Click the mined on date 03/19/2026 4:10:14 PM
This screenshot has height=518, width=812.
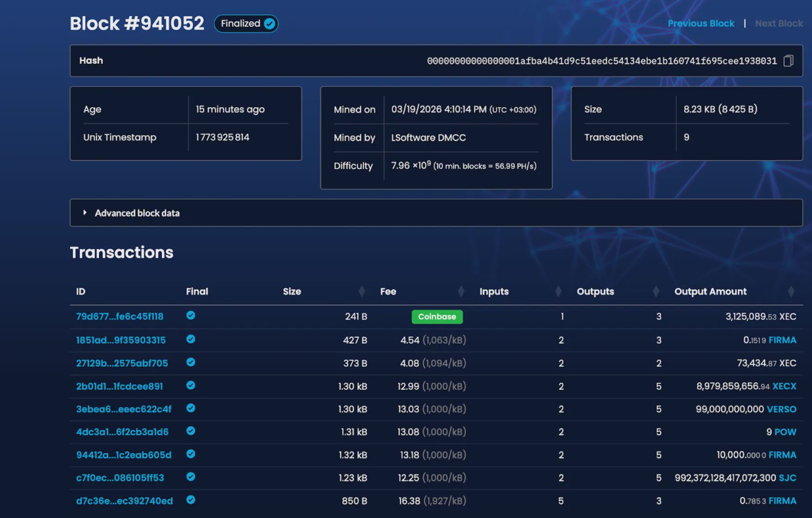[x=438, y=109]
